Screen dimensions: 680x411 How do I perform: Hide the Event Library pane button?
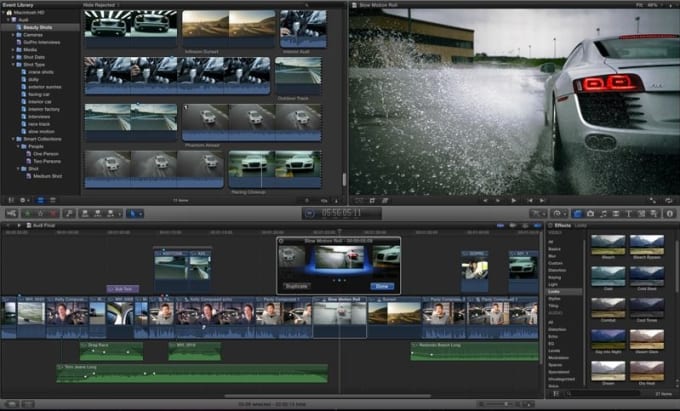pyautogui.click(x=11, y=200)
